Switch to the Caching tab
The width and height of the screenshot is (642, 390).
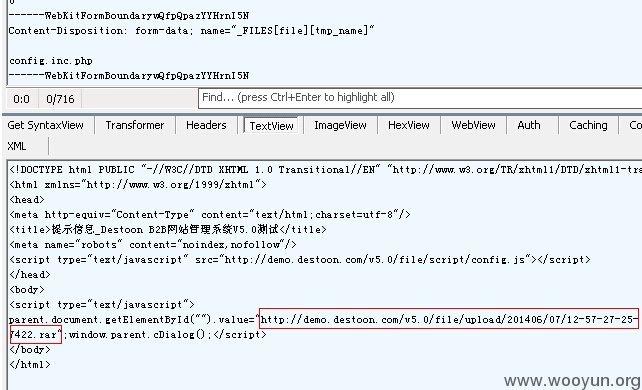pos(588,125)
